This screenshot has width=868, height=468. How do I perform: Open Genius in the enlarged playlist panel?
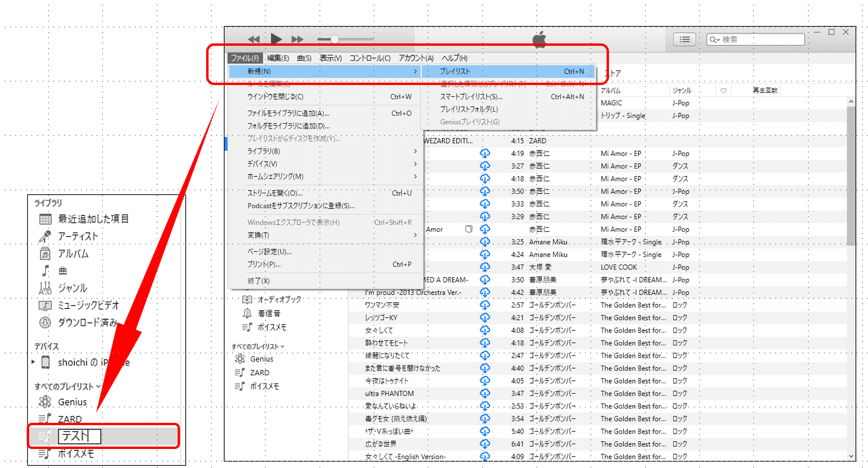62,402
